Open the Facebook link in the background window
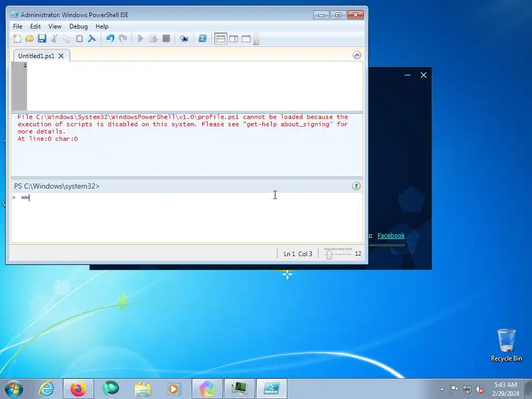 click(391, 235)
